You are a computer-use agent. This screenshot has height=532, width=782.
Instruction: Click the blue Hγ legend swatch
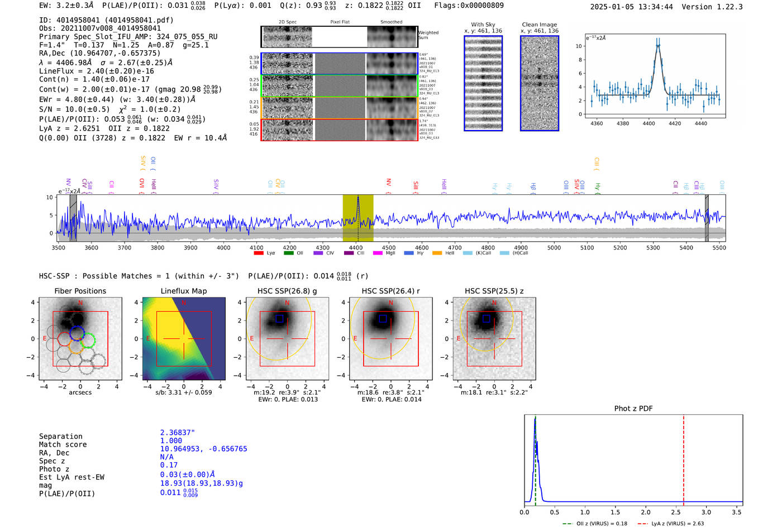point(409,253)
